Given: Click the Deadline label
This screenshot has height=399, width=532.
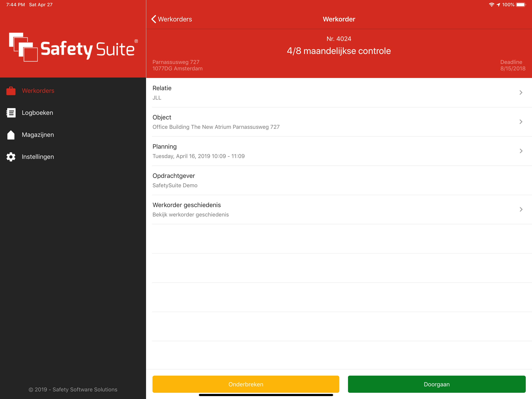Looking at the screenshot, I should [511, 62].
